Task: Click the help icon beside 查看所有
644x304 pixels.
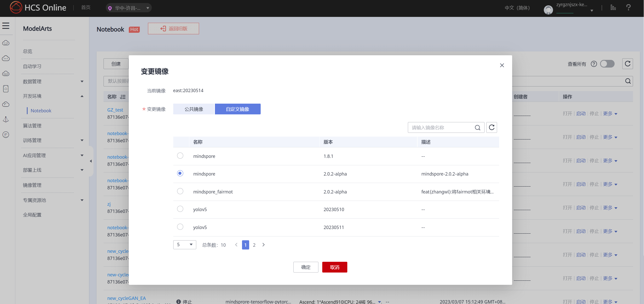Action: (x=594, y=64)
